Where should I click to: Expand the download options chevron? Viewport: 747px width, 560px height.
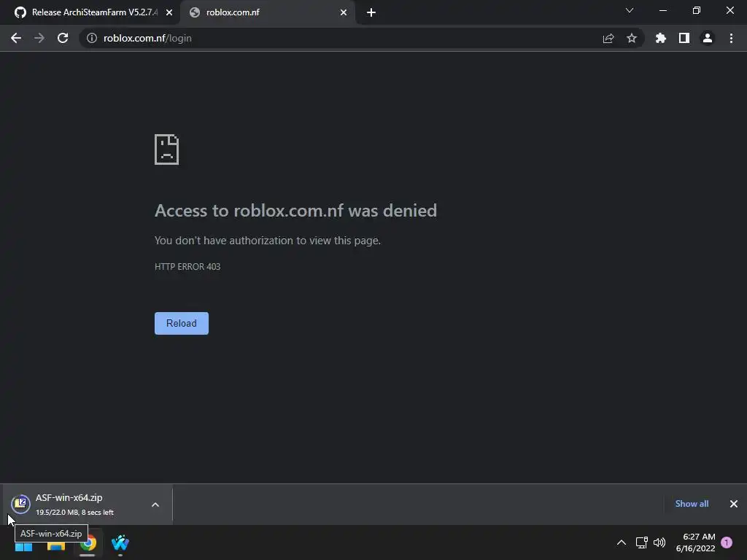[x=155, y=505]
